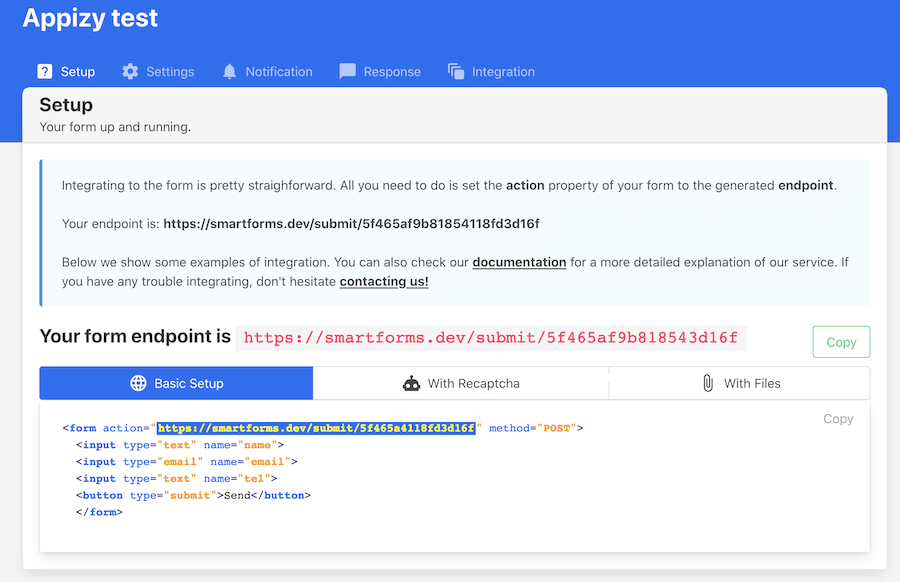Click the highlighted URL in the form action
The width and height of the screenshot is (900, 582).
pos(316,428)
